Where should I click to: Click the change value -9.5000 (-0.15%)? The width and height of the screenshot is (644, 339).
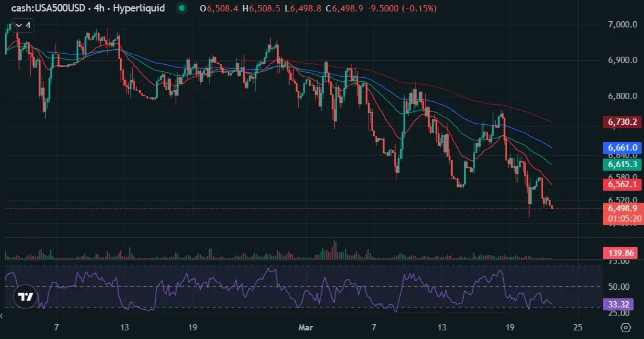tap(402, 8)
